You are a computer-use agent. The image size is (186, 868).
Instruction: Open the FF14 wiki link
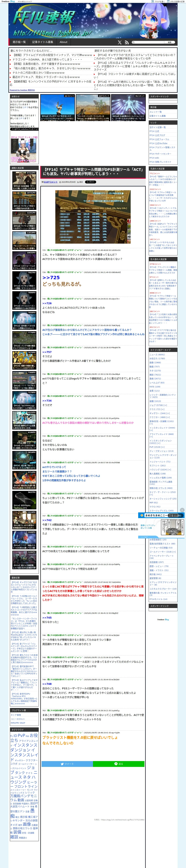point(154,158)
